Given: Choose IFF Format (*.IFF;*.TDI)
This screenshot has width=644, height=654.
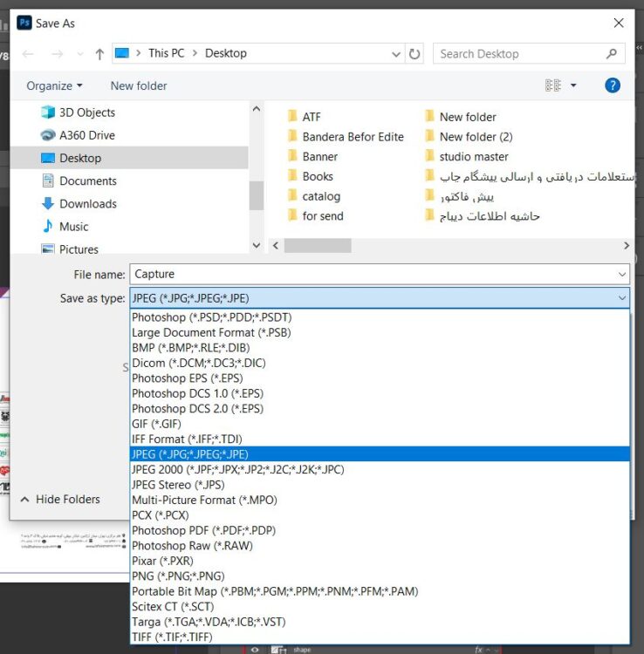Looking at the screenshot, I should (380, 439).
